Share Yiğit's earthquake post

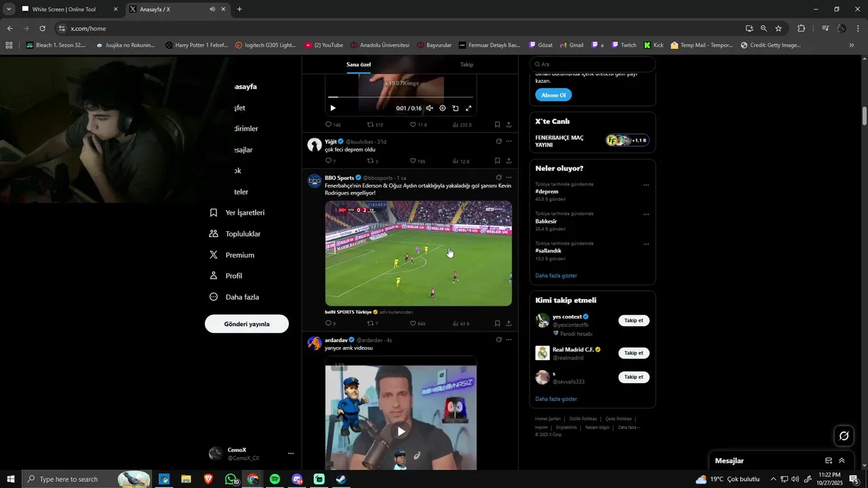click(x=509, y=161)
